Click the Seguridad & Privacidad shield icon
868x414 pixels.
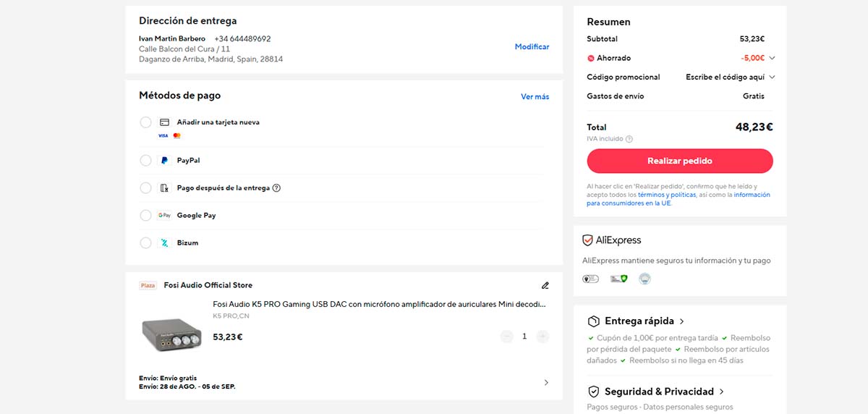(x=593, y=392)
